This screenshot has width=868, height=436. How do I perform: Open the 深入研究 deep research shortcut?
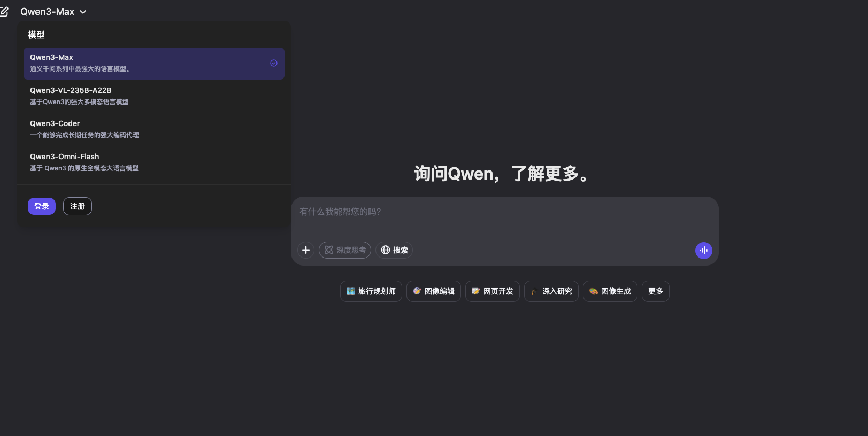tap(551, 291)
